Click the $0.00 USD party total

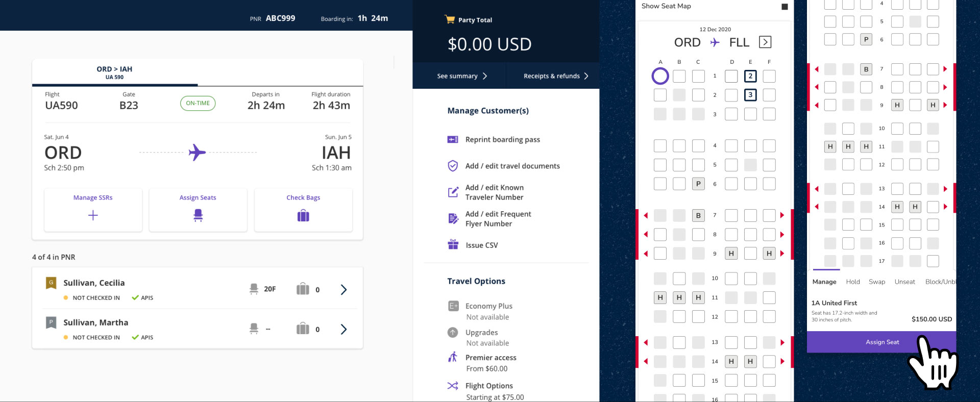pyautogui.click(x=489, y=44)
